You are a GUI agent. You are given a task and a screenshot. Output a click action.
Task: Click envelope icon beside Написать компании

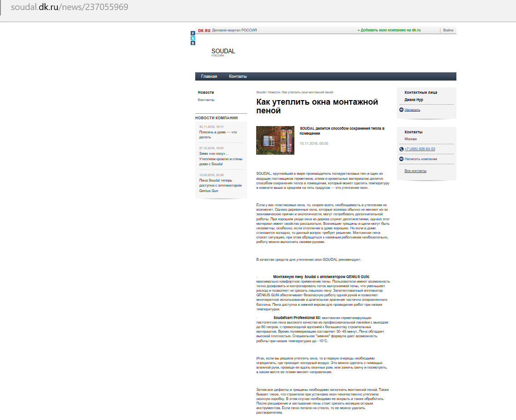(401, 159)
